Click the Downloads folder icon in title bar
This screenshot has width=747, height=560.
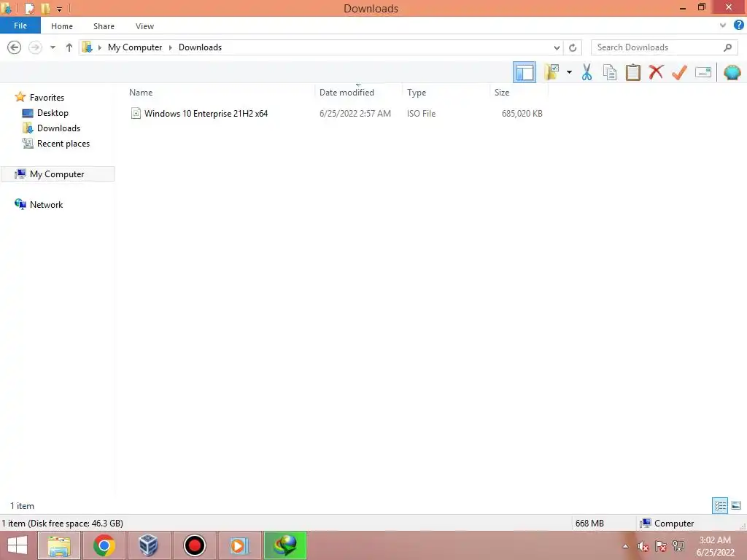pyautogui.click(x=6, y=9)
